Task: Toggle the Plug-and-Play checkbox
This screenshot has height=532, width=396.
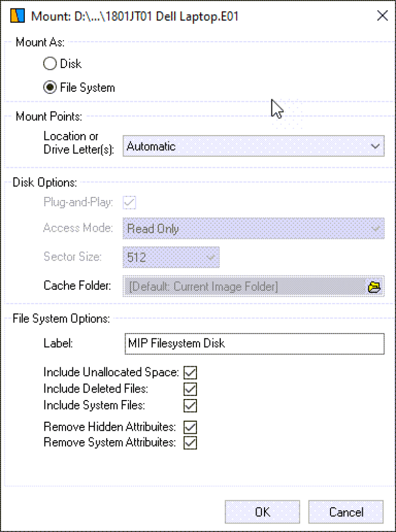Action: pyautogui.click(x=129, y=203)
